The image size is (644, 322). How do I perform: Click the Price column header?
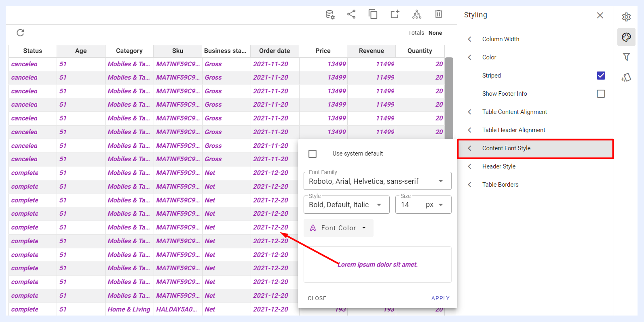coord(323,51)
